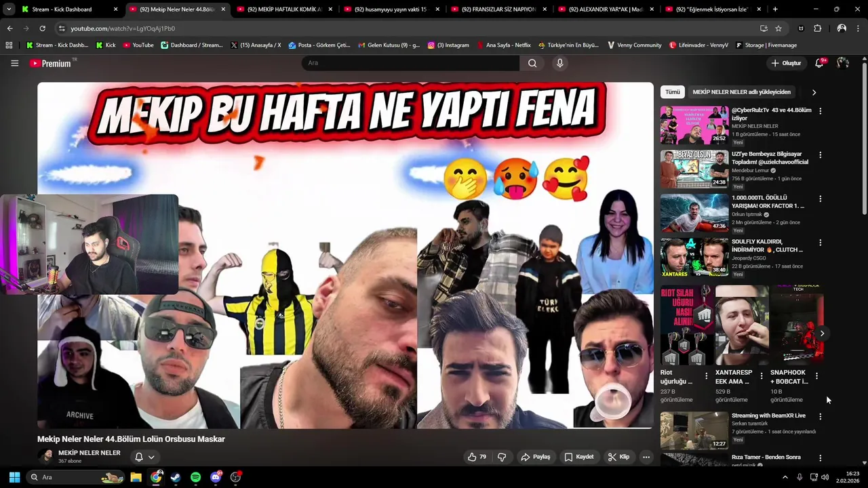
Task: Open the XANTARESPEEK Shorts thumbnail
Action: (742, 325)
